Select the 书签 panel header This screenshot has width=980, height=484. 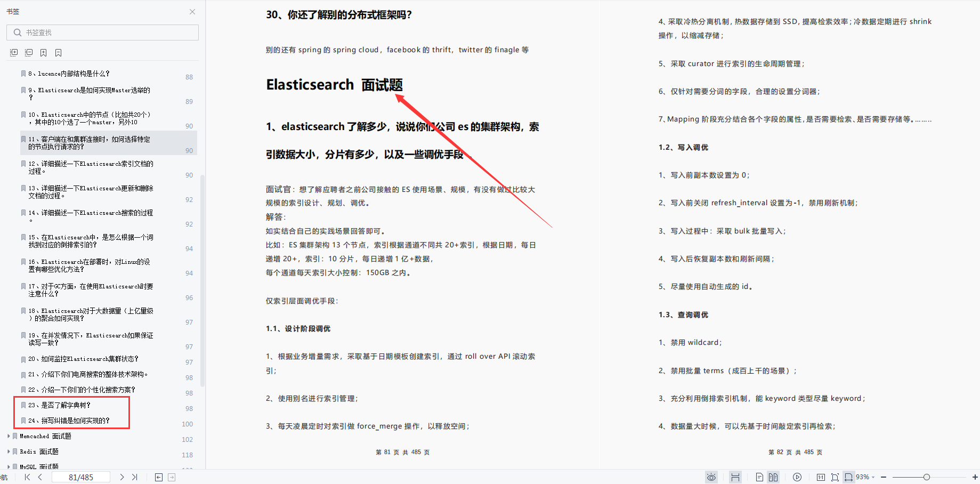pos(13,11)
